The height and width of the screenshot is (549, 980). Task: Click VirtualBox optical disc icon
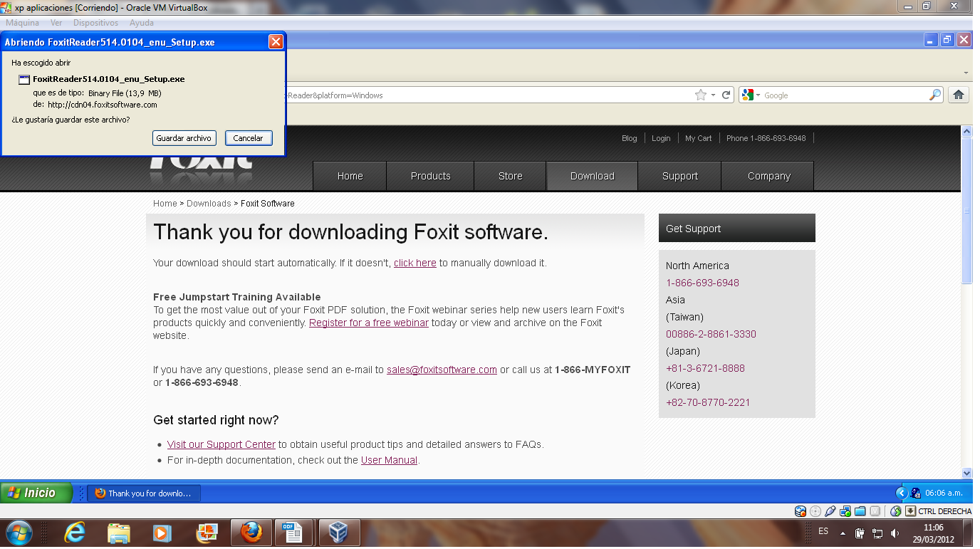pyautogui.click(x=815, y=511)
